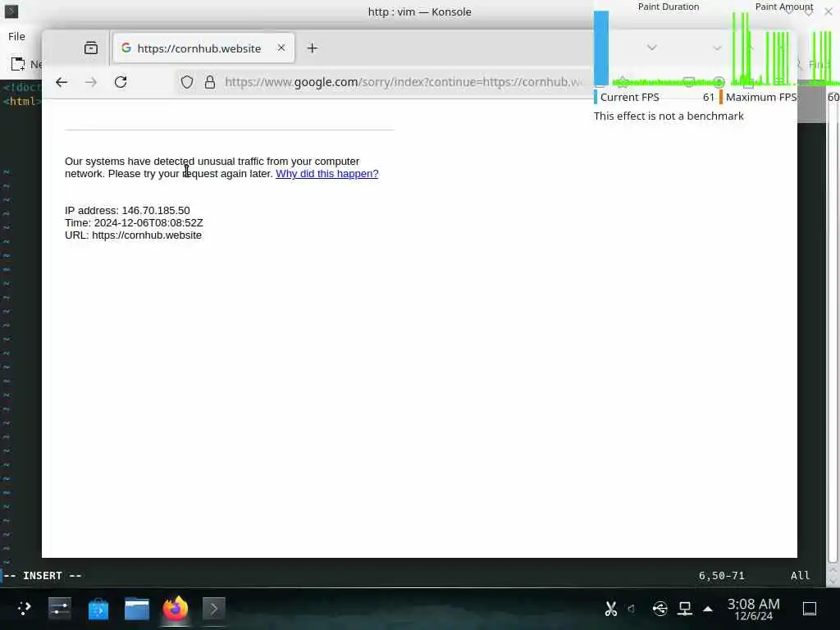The image size is (840, 630).
Task: Open the 'Why did this happen?' link
Action: 326,174
